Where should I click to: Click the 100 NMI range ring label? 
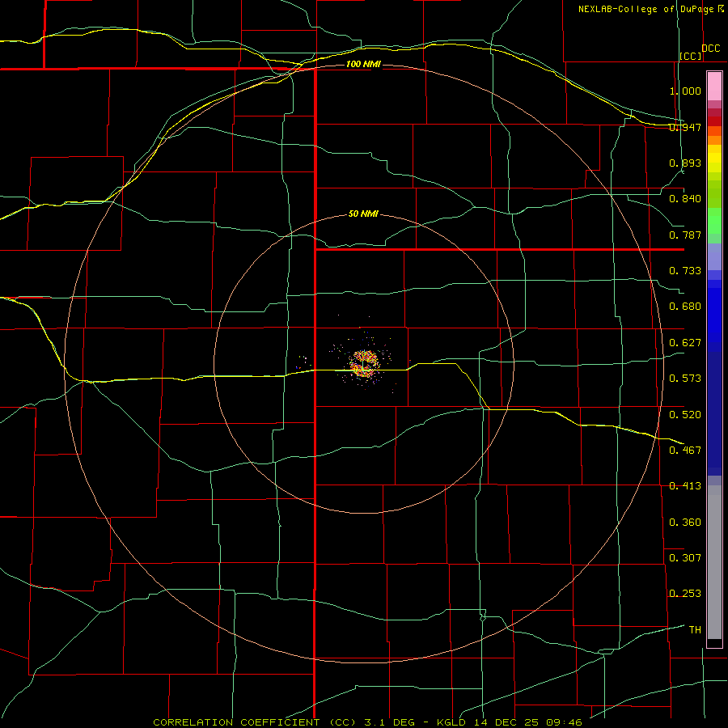363,64
